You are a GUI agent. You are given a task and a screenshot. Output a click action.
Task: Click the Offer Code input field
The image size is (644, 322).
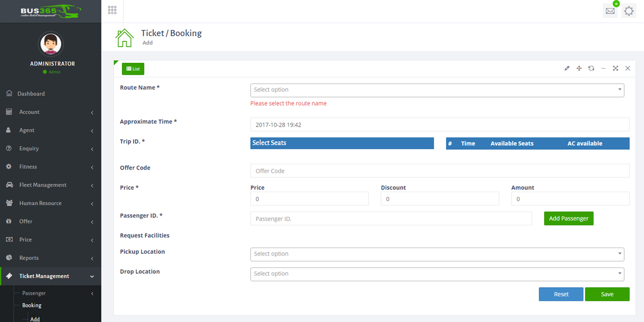tap(440, 171)
